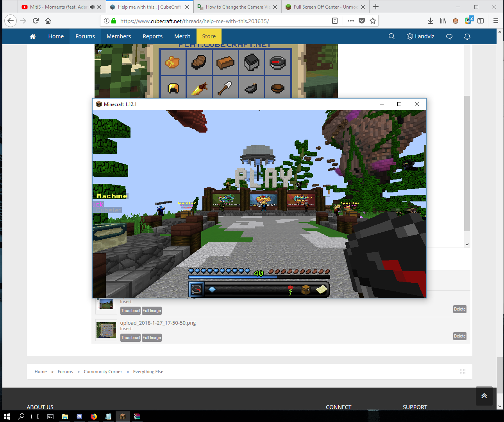This screenshot has height=422, width=504.
Task: Open Reports in site navigation
Action: point(152,36)
